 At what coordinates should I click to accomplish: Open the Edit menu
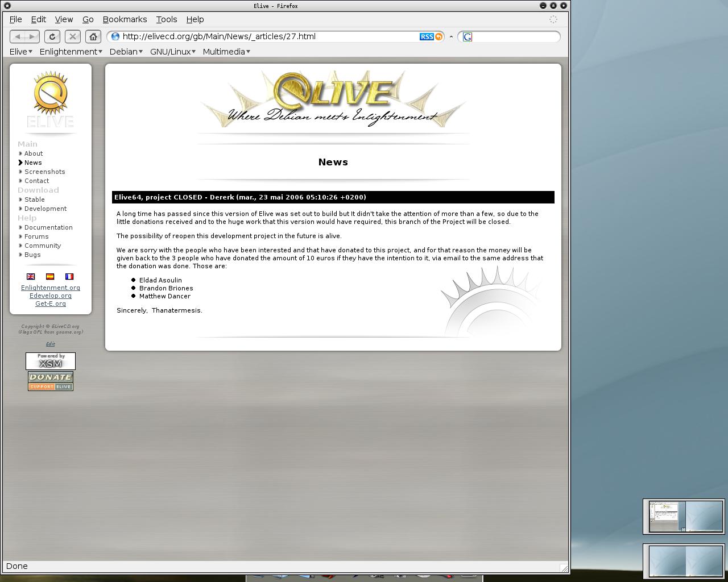click(x=39, y=19)
